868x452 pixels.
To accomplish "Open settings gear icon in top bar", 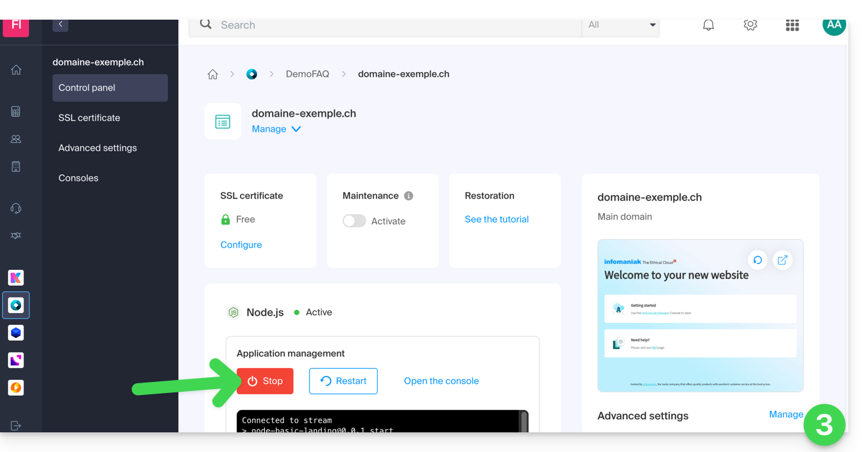I will pyautogui.click(x=750, y=26).
